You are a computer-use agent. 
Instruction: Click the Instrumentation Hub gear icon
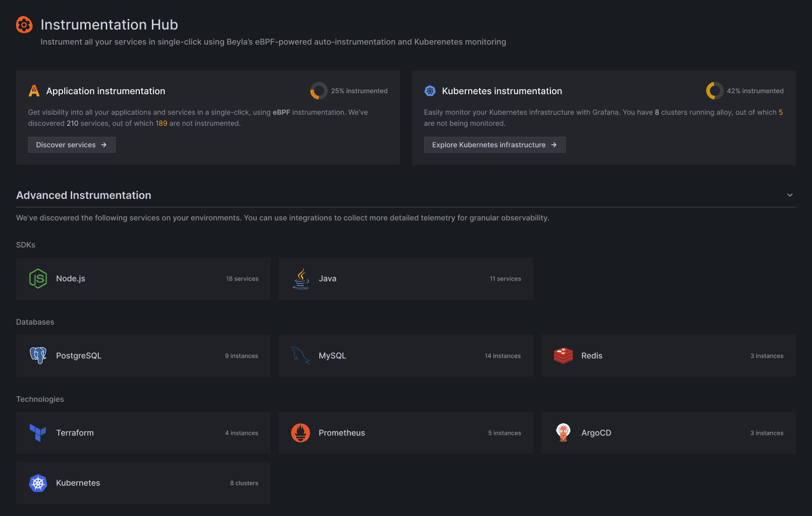24,24
